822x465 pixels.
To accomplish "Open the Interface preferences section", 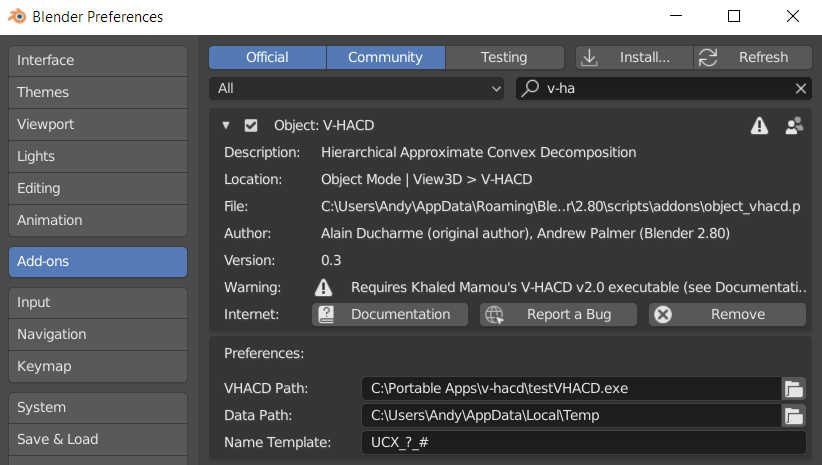I will [98, 60].
